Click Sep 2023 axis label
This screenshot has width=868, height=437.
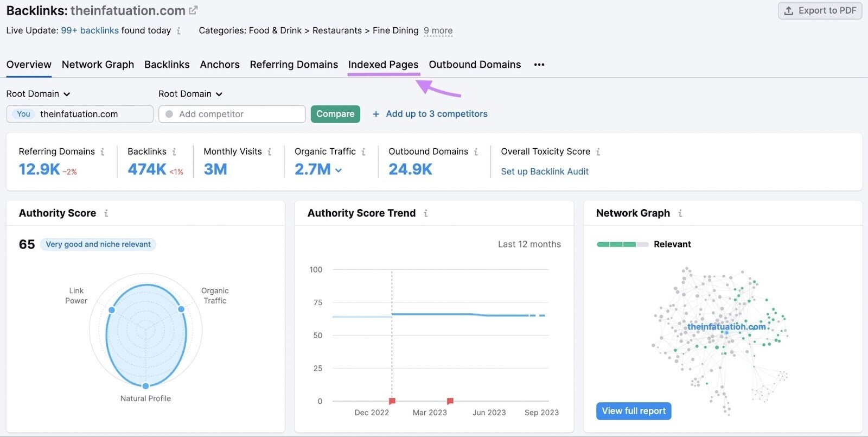click(541, 413)
